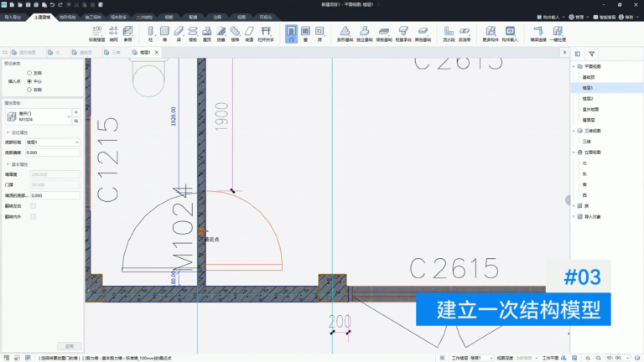Click the undo arrow in title bar

[x=52, y=4]
